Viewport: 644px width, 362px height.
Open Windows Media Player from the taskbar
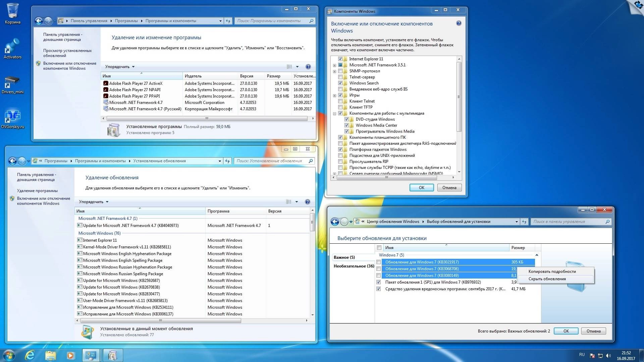70,355
